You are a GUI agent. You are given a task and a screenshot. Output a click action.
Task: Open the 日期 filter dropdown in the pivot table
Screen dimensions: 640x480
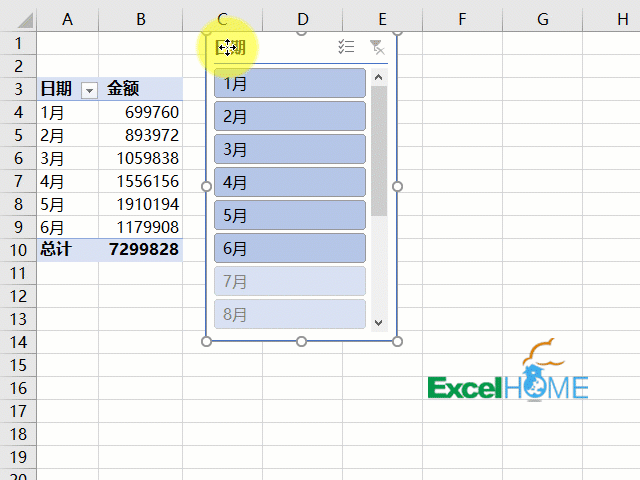click(89, 90)
